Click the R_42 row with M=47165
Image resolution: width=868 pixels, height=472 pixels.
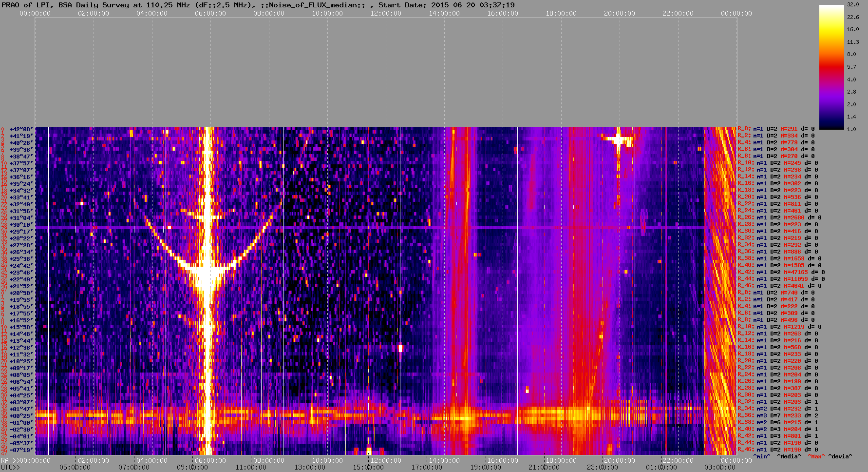coord(781,273)
